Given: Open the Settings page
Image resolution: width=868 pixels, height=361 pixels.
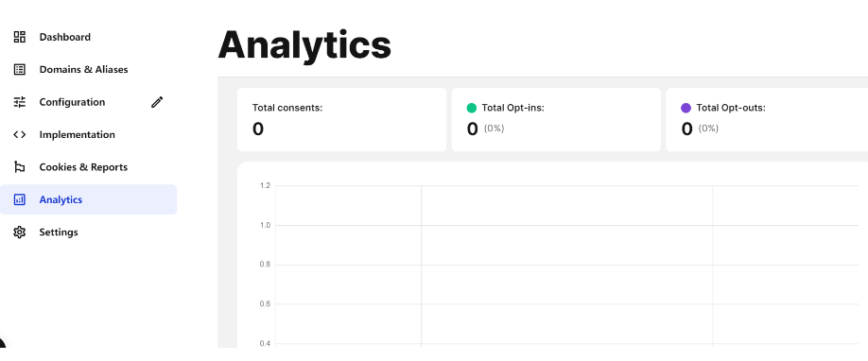Looking at the screenshot, I should coord(89,232).
